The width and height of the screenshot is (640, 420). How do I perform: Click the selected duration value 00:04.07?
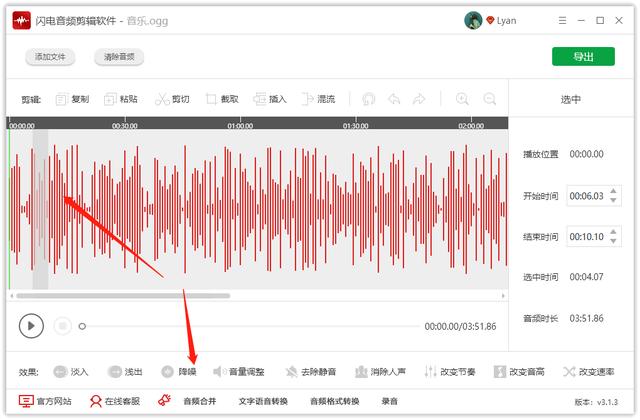pos(587,277)
